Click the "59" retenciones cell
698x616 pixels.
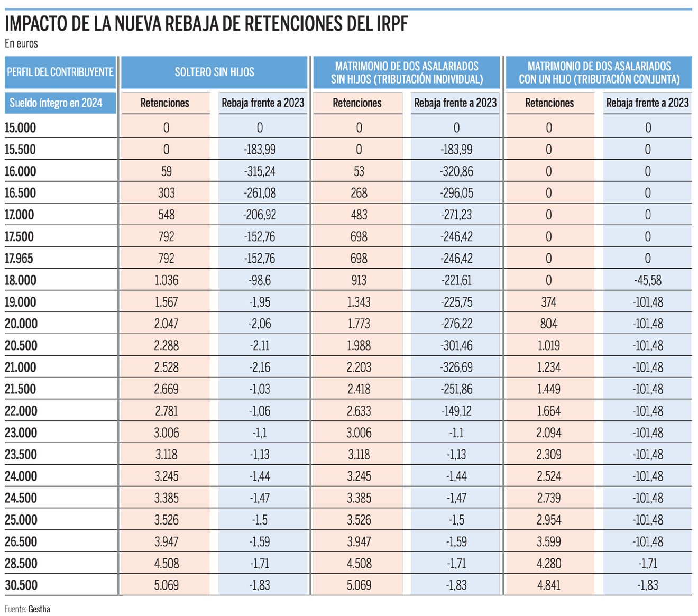pos(166,171)
